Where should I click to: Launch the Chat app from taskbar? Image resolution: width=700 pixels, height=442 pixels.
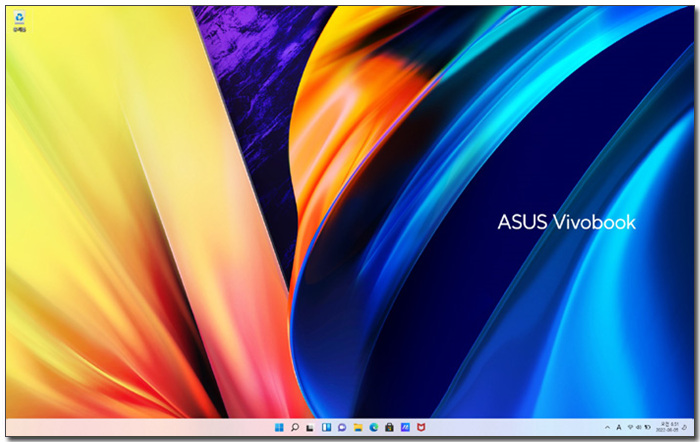click(x=342, y=427)
